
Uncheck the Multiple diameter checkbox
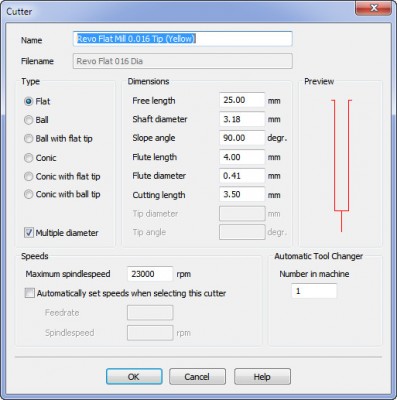pos(29,233)
